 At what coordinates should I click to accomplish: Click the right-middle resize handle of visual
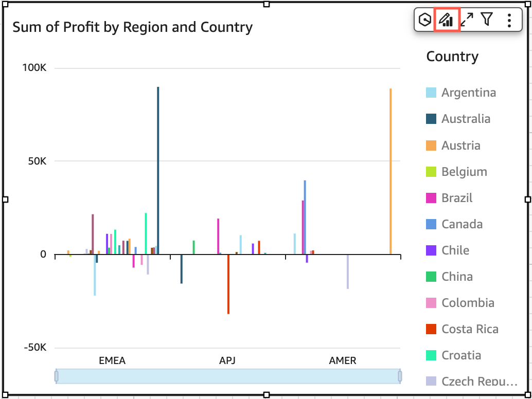coord(528,199)
